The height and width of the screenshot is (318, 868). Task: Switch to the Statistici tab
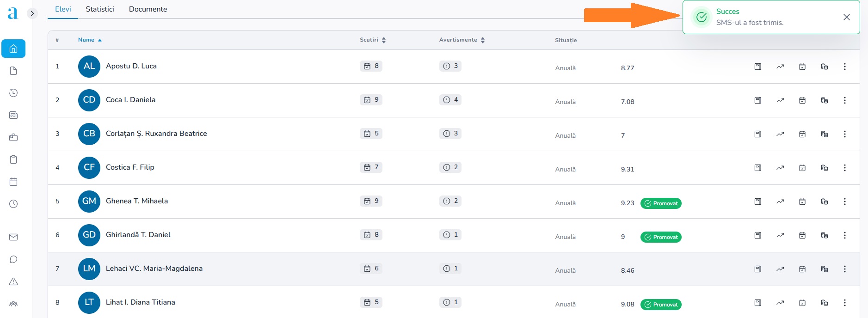tap(100, 9)
